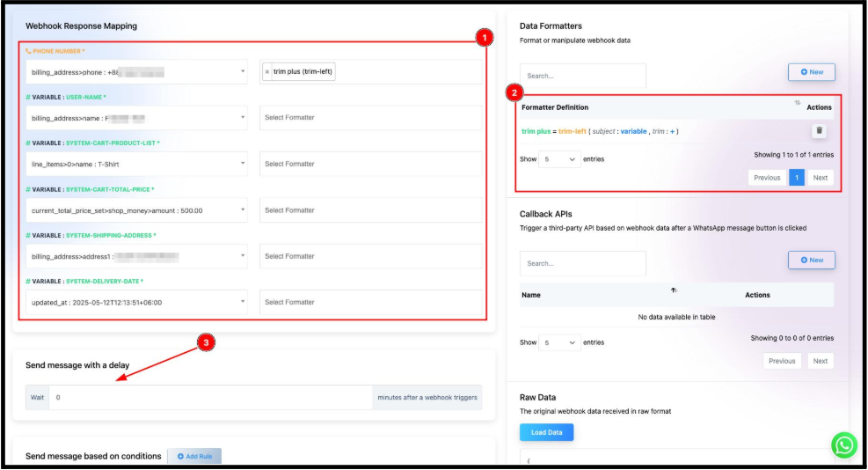Click New button in Data Formatters
Image resolution: width=868 pixels, height=470 pixels.
pyautogui.click(x=811, y=72)
